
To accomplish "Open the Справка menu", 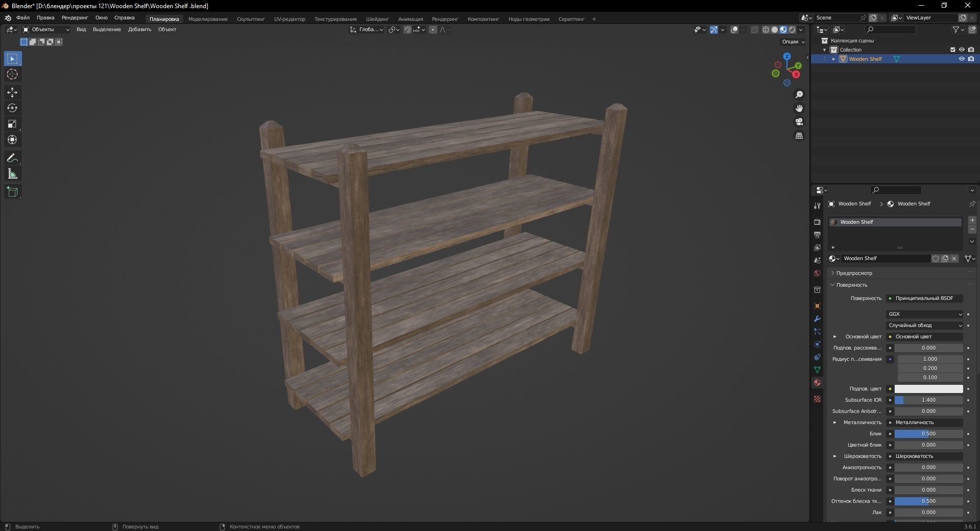I will pyautogui.click(x=124, y=18).
